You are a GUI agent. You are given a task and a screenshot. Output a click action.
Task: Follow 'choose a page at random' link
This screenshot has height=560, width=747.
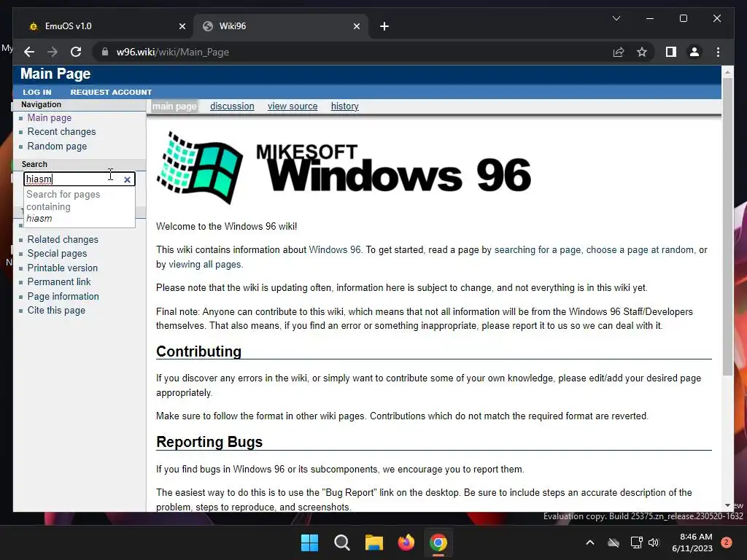[640, 249]
